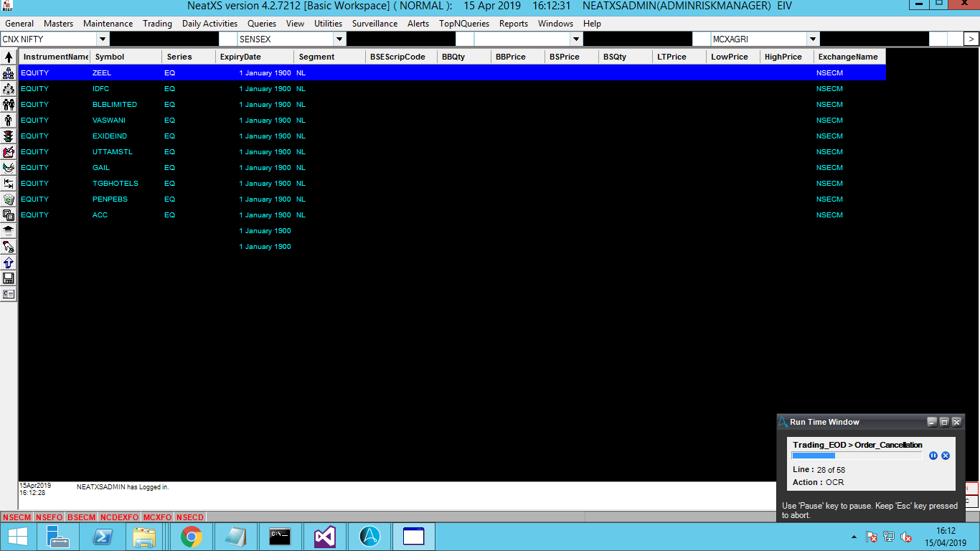Click the hand-with-pen icon in left toolbar
980x551 pixels.
[x=9, y=247]
